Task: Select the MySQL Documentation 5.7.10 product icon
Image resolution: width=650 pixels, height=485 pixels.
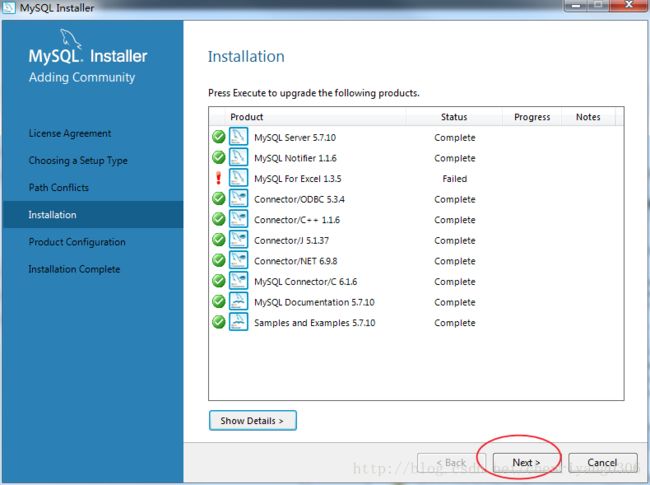Action: pos(238,301)
